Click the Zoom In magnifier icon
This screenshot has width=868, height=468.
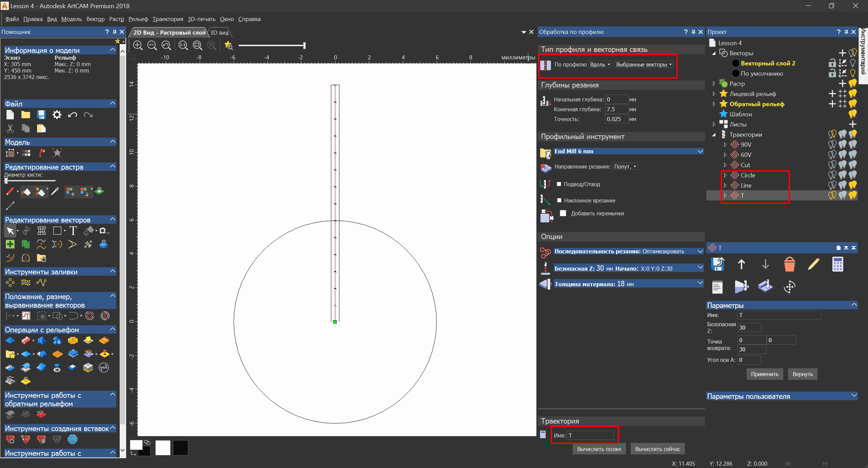(138, 45)
